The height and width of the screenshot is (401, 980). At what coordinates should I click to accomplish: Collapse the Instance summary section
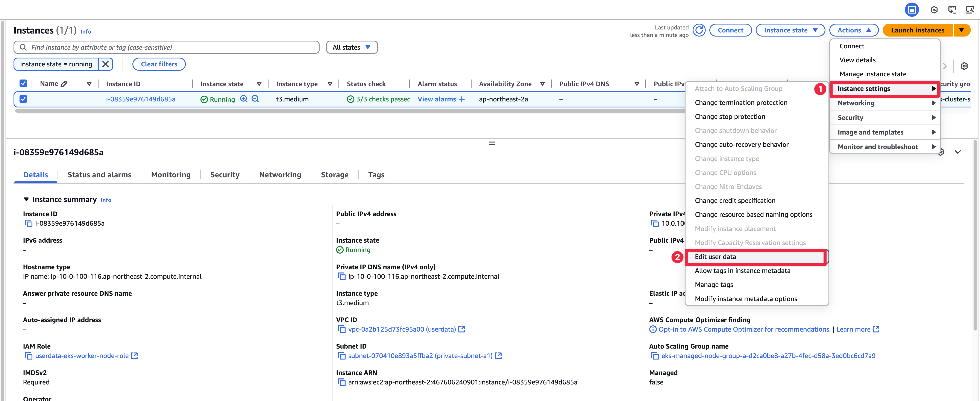[x=26, y=200]
